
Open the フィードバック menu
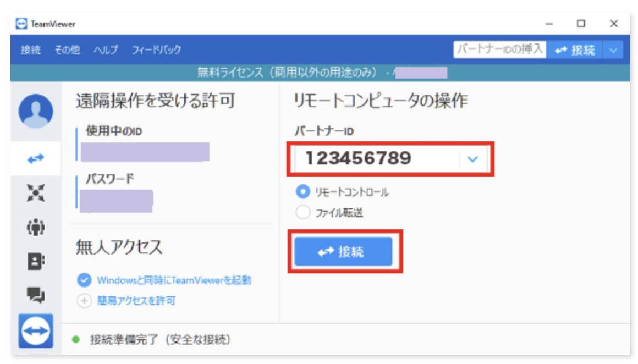[x=157, y=50]
